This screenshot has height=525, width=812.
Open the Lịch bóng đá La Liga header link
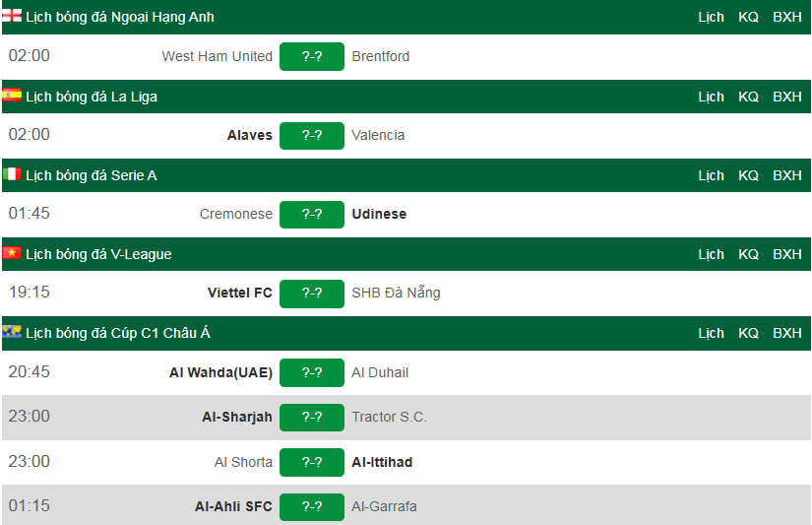[x=92, y=97]
